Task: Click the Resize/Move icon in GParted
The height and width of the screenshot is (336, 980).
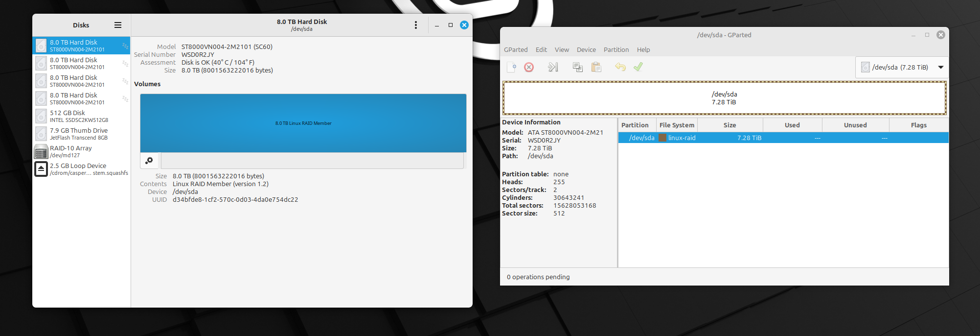Action: click(x=553, y=67)
